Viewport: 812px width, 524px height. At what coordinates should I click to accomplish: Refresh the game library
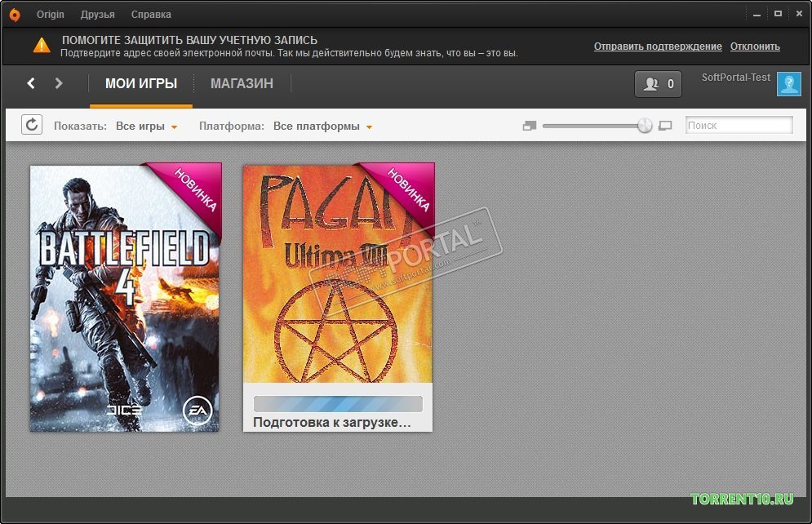[32, 125]
